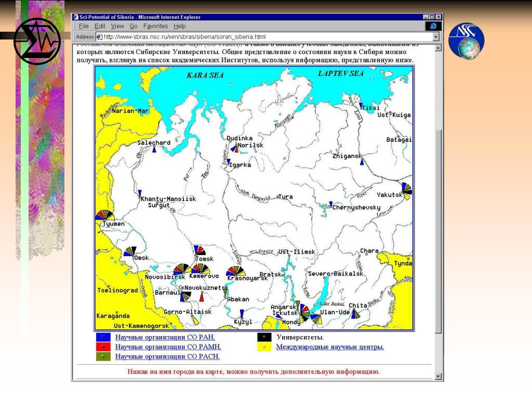This screenshot has width=532, height=399.
Task: Open the Go menu
Action: 134,26
